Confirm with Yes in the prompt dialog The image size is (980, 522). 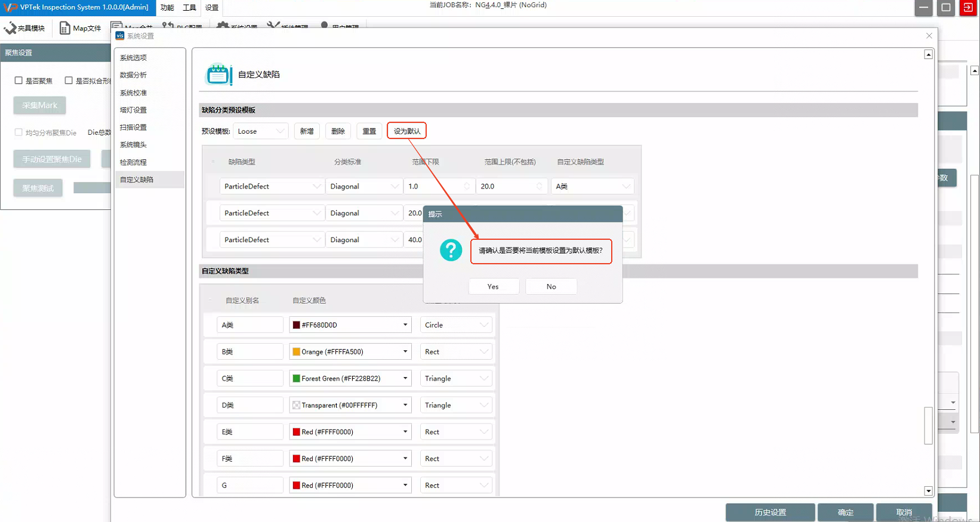click(x=493, y=286)
